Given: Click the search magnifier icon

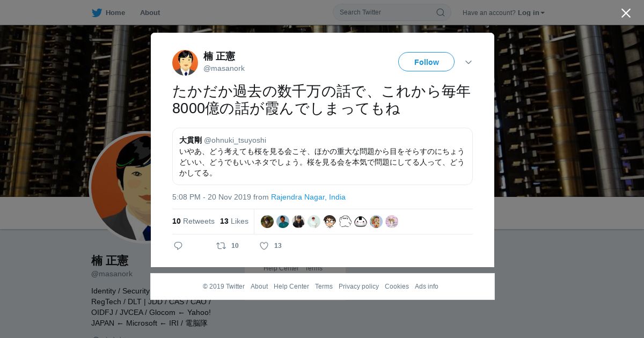Looking at the screenshot, I should pos(440,12).
